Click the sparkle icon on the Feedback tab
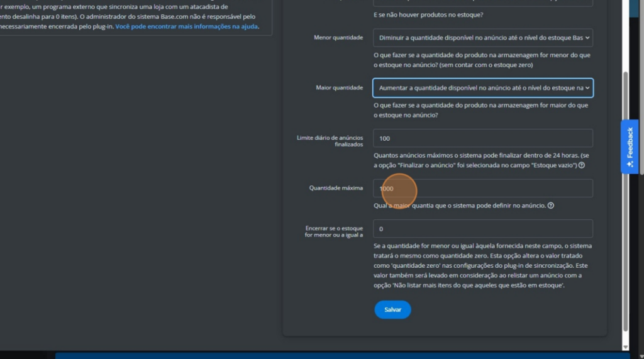The width and height of the screenshot is (644, 359). click(630, 164)
